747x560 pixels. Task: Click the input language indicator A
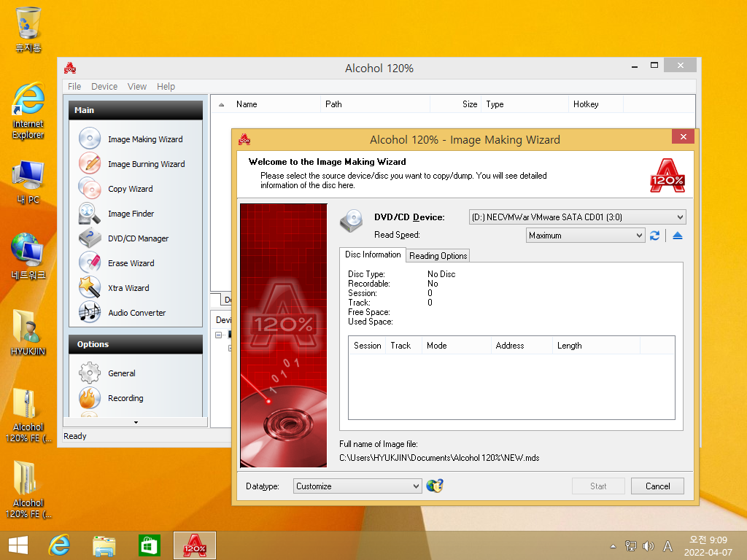[x=668, y=545]
